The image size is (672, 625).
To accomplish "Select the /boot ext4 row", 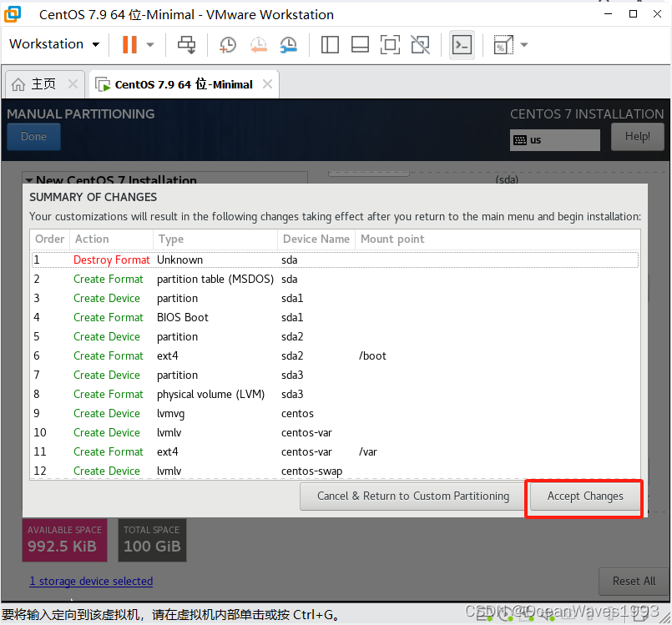I will [x=335, y=356].
